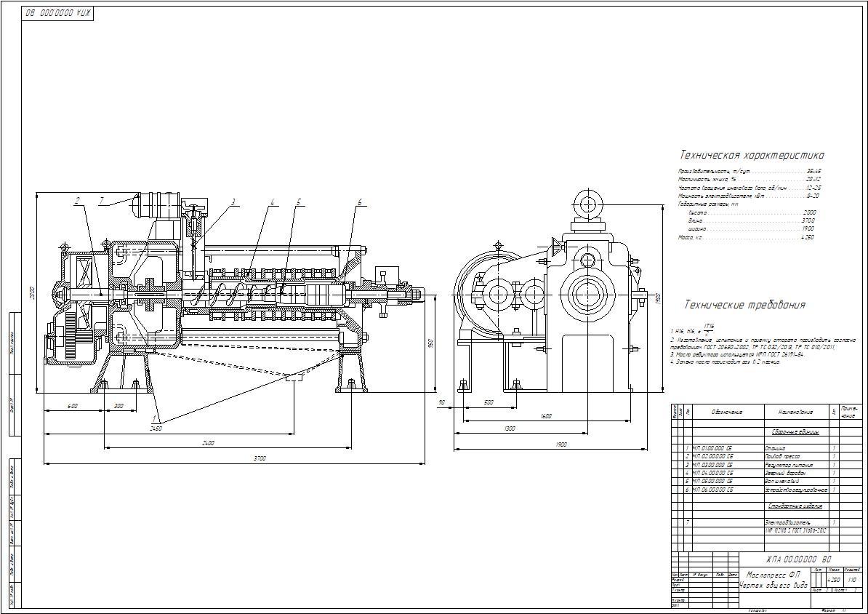Click the 1600 dimension under the front view
Screen dimensions: 868x614
(x=545, y=416)
